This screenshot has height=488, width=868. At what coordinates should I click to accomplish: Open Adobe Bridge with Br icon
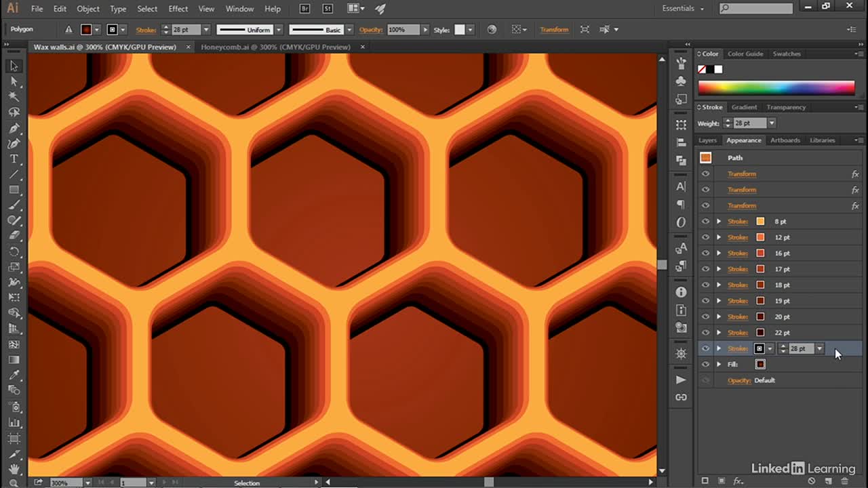[306, 9]
